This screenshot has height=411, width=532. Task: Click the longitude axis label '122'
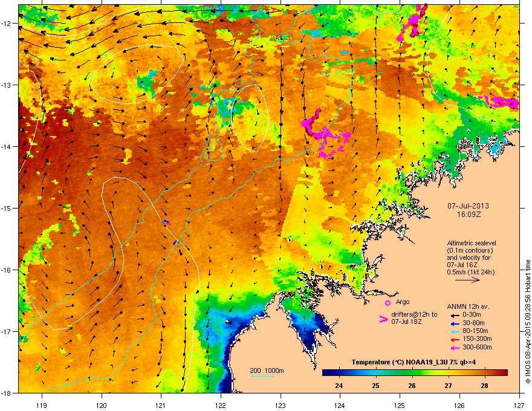point(221,405)
